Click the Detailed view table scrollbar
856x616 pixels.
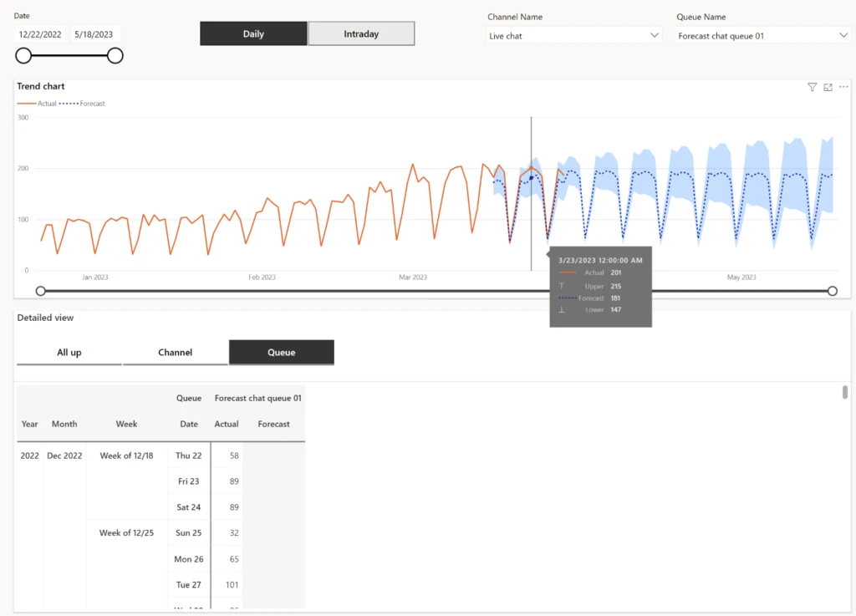point(844,393)
